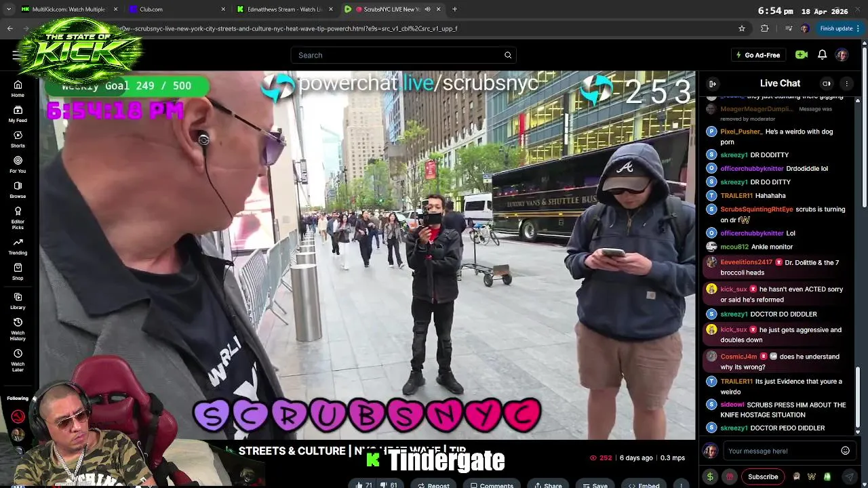Open the Chrome profile avatar

(804, 28)
